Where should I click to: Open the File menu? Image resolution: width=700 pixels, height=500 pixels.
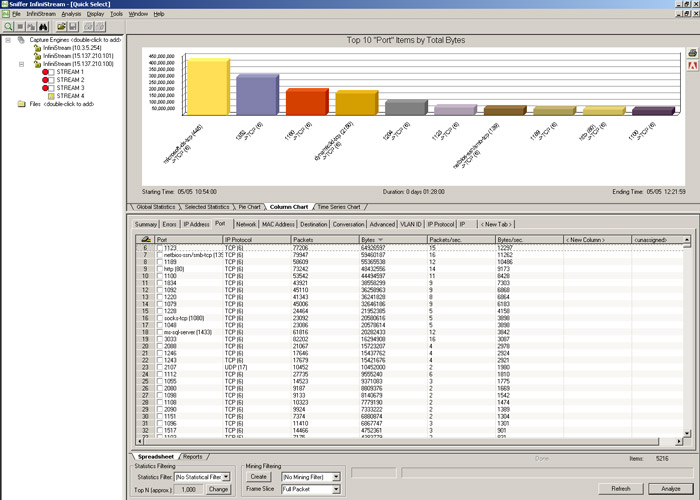pyautogui.click(x=17, y=14)
